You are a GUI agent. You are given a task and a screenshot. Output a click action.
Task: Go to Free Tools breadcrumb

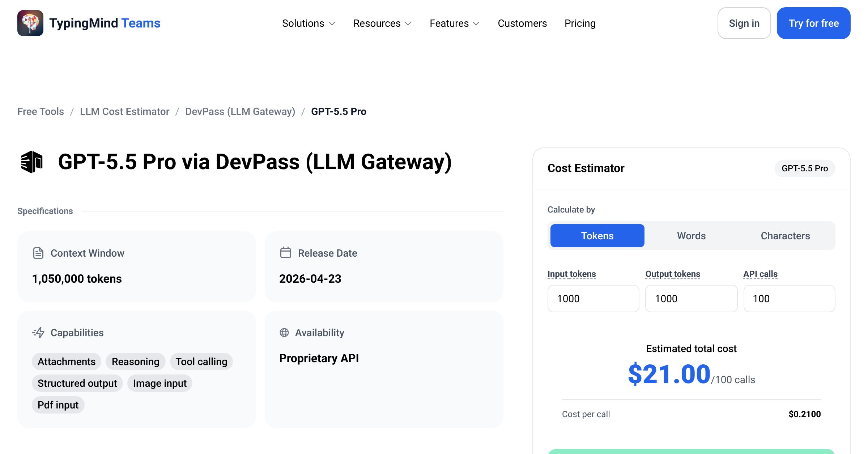point(41,111)
